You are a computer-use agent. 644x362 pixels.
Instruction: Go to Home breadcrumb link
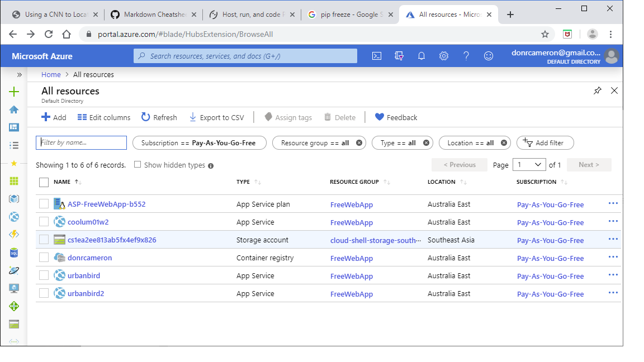click(51, 75)
